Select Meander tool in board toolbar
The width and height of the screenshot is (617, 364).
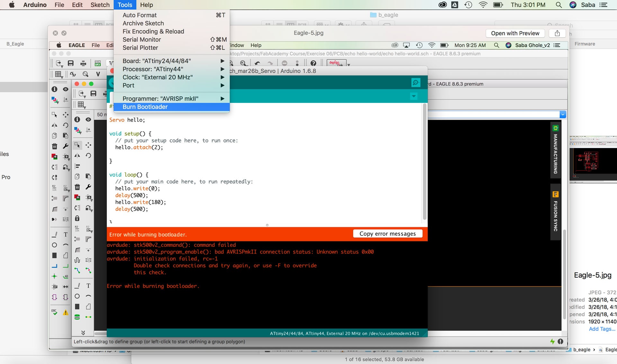[x=77, y=260]
